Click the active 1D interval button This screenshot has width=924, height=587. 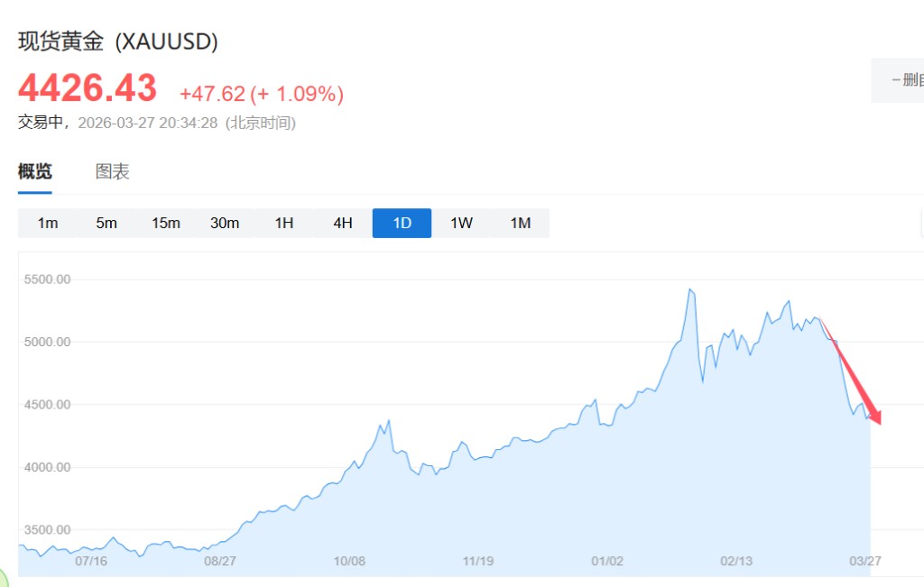402,223
